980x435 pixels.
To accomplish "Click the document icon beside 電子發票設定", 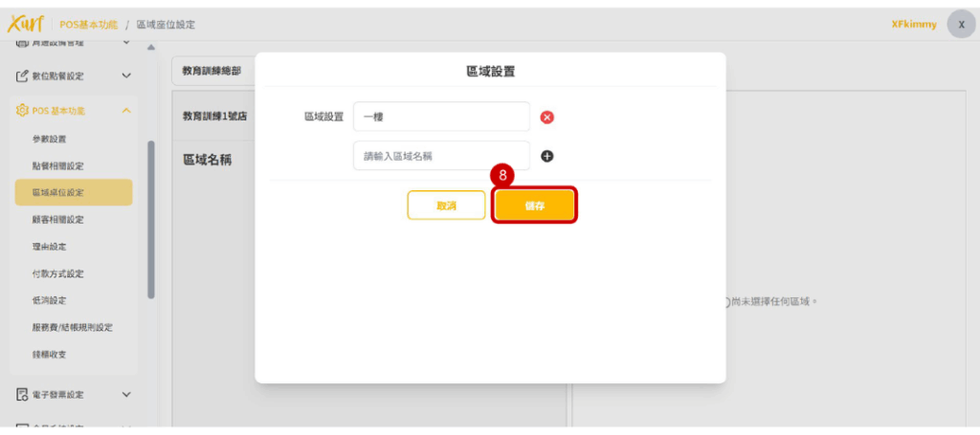I will point(23,394).
